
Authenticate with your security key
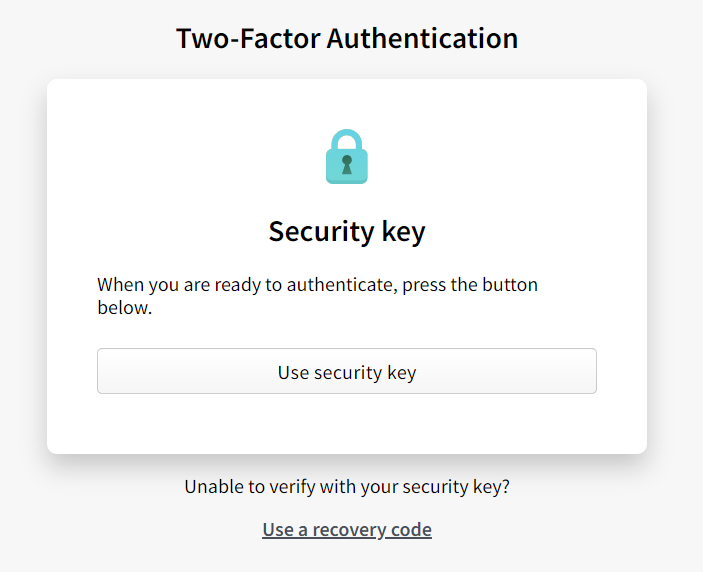pos(347,372)
